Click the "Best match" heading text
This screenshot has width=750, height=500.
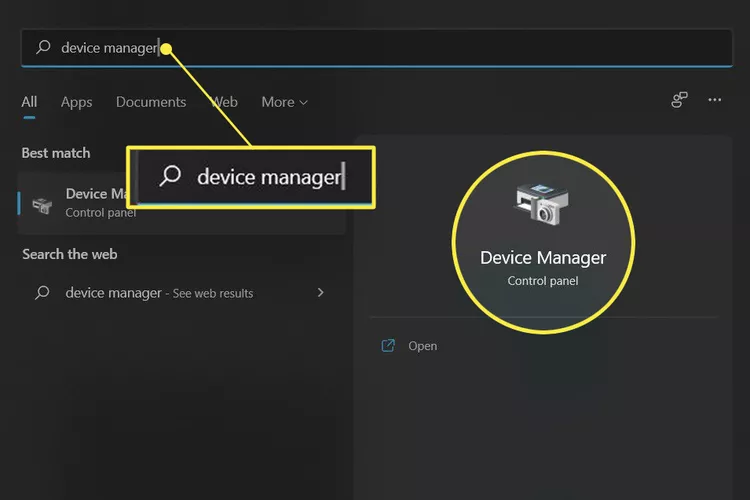coord(56,153)
